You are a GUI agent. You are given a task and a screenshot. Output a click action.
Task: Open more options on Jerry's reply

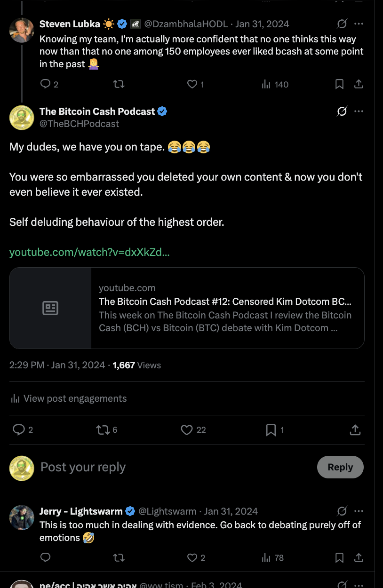pos(359,511)
